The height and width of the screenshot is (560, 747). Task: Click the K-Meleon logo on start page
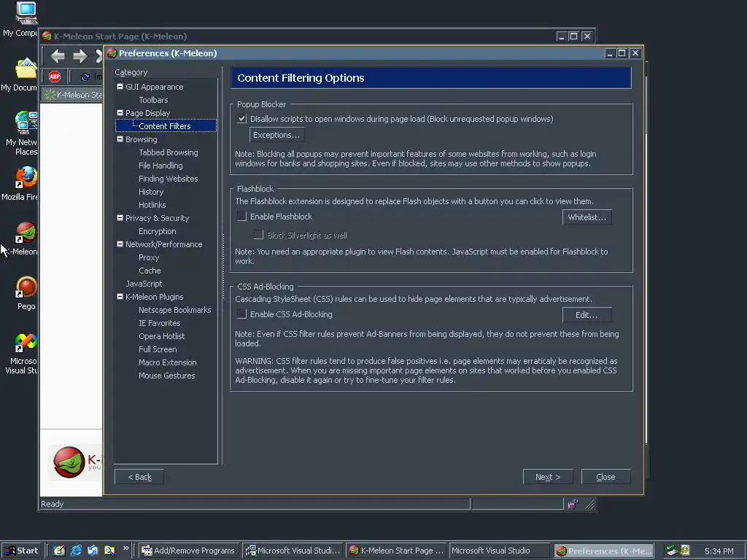pos(69,462)
